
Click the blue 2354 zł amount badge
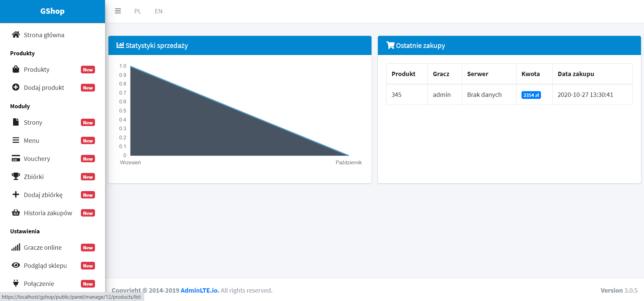coord(531,95)
